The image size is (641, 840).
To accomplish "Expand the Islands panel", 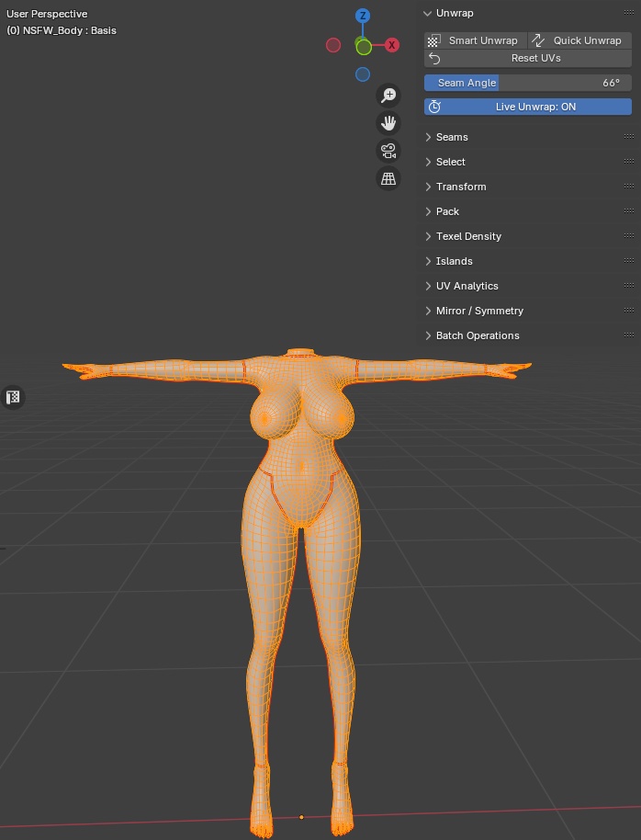I will tap(428, 261).
